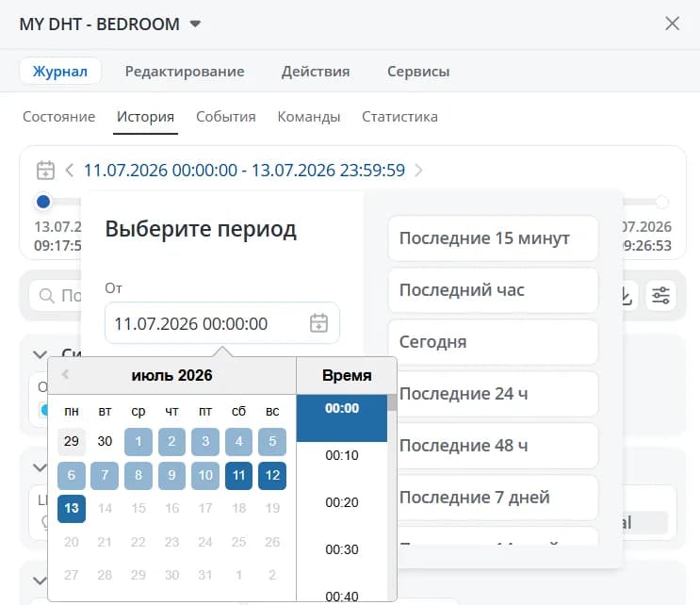The width and height of the screenshot is (700, 605).
Task: Select the События sub-tab
Action: 226,117
